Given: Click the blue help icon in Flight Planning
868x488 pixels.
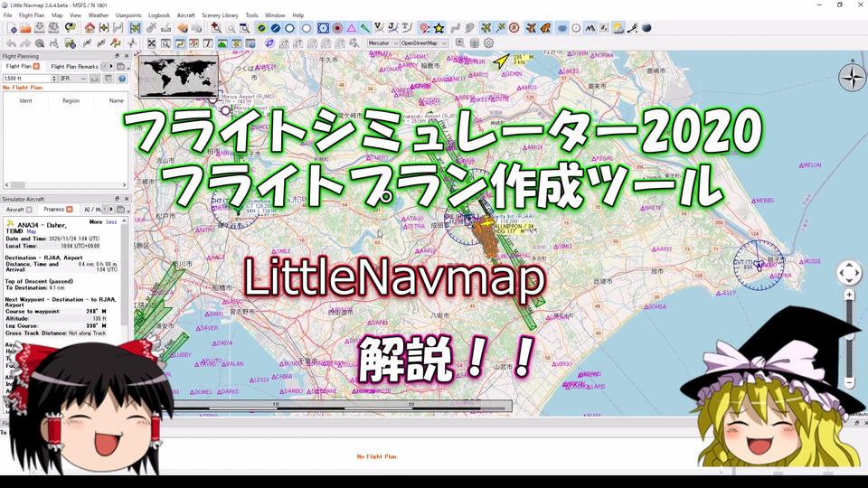Looking at the screenshot, I should click(x=122, y=79).
